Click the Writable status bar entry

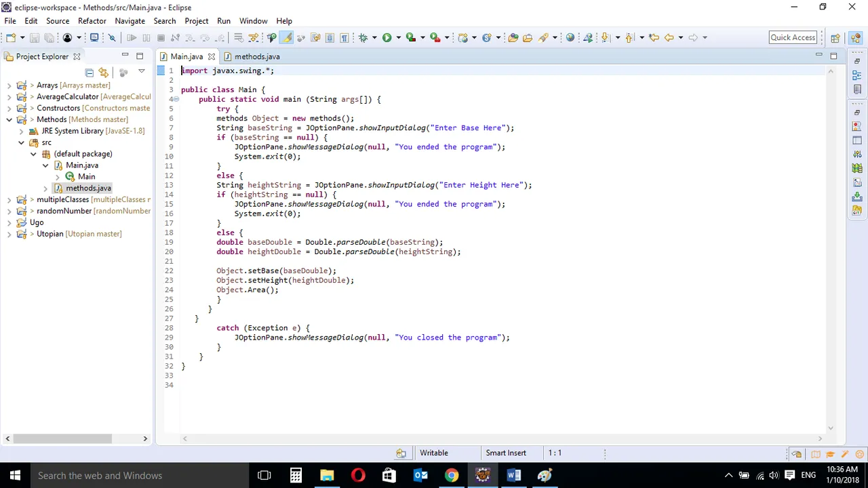coord(434,453)
